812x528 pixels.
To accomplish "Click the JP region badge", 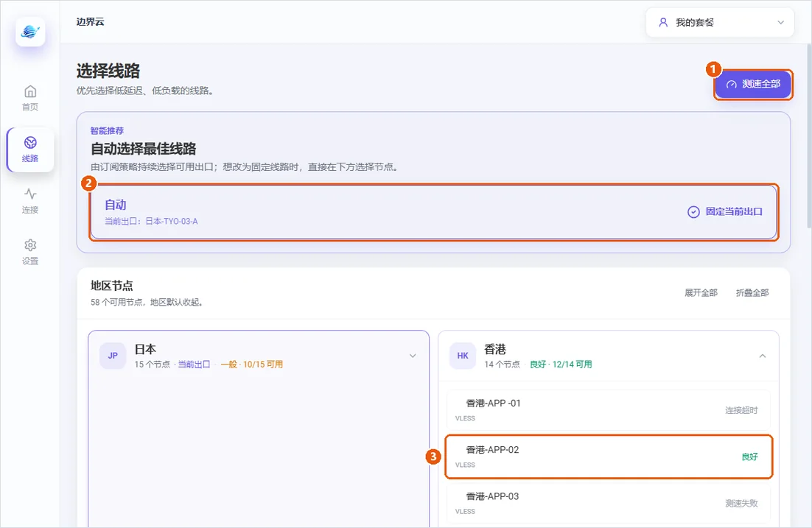I will [113, 356].
